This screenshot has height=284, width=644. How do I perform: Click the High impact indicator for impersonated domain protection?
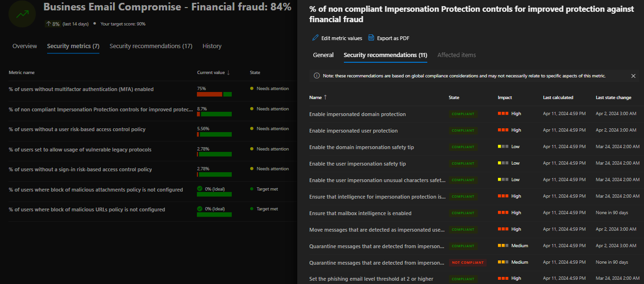point(504,114)
